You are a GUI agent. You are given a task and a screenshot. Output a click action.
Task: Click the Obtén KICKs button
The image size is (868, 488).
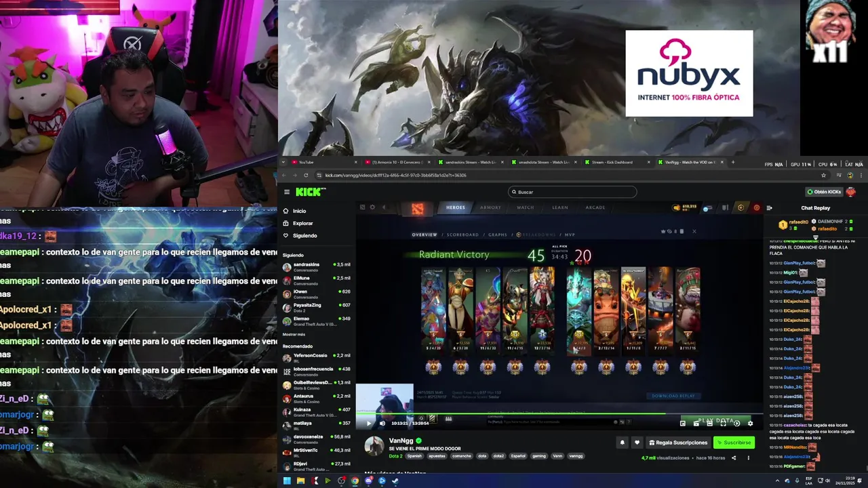point(824,192)
